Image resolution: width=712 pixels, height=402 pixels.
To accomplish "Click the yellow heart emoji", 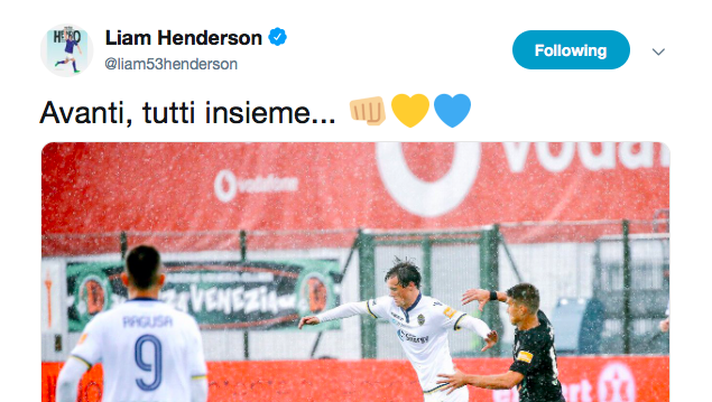I will point(410,111).
